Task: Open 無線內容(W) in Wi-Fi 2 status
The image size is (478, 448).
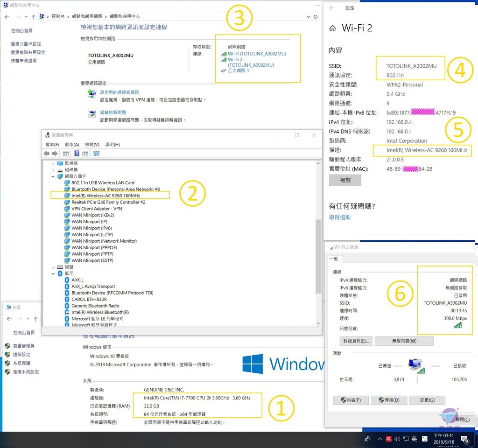Action: 404,341
